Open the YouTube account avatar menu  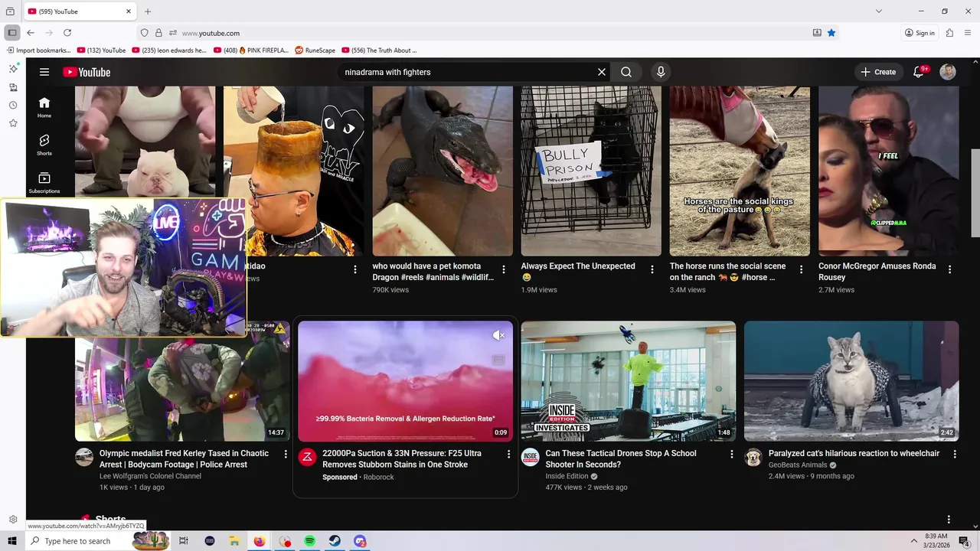[x=948, y=72]
